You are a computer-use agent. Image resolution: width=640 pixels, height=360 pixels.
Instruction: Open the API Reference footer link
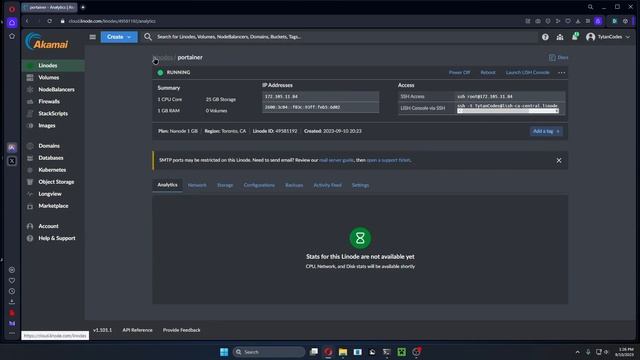coord(137,330)
